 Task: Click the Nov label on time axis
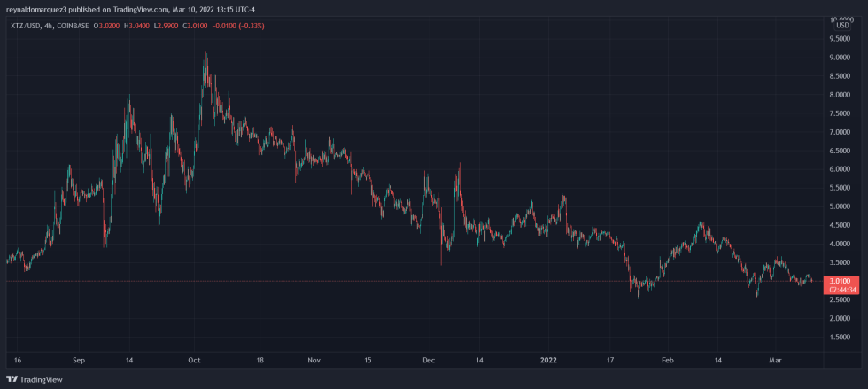314,361
